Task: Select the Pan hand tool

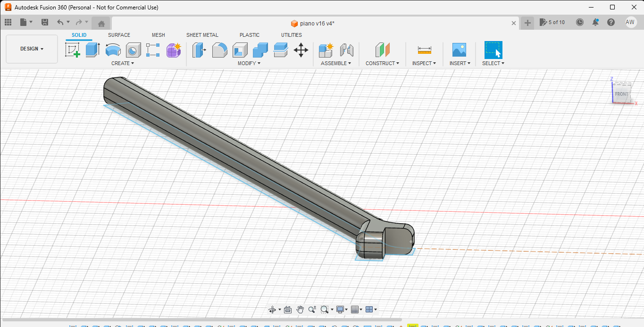Action: (x=300, y=310)
